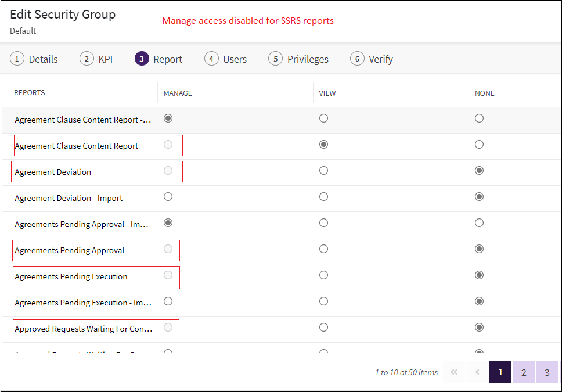Choose Manage for Agreement Deviation - Import
This screenshot has height=392, width=562.
pyautogui.click(x=168, y=197)
